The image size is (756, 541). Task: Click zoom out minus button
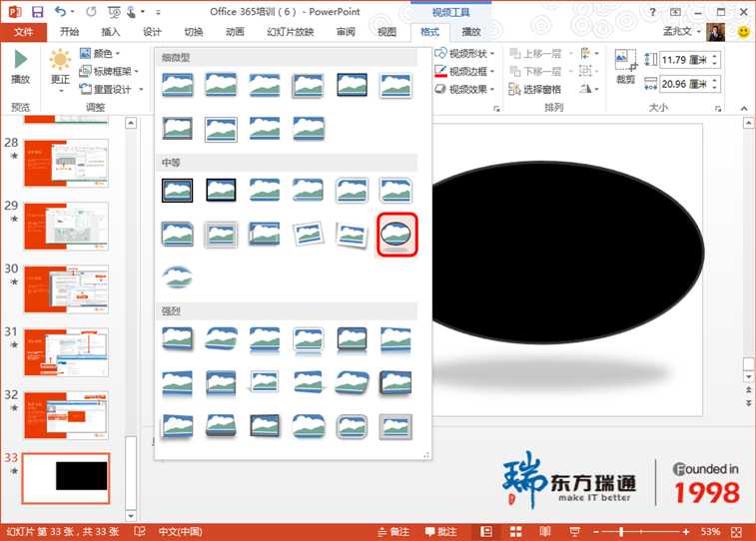pyautogui.click(x=596, y=532)
